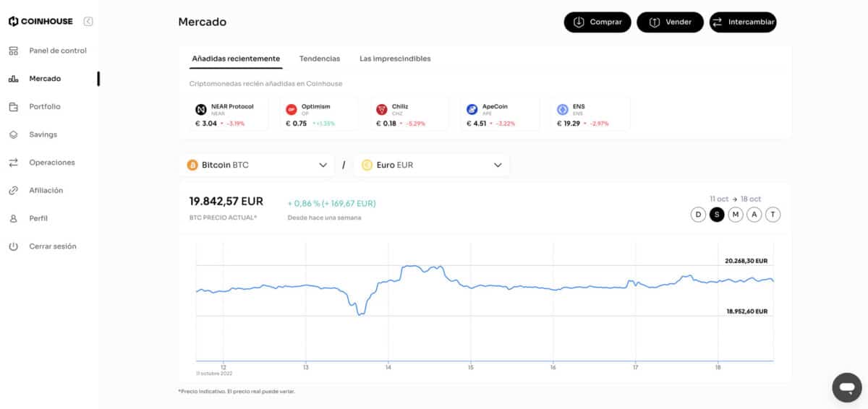Image resolution: width=868 pixels, height=409 pixels.
Task: Click the chevron of Euro selector
Action: coord(498,165)
